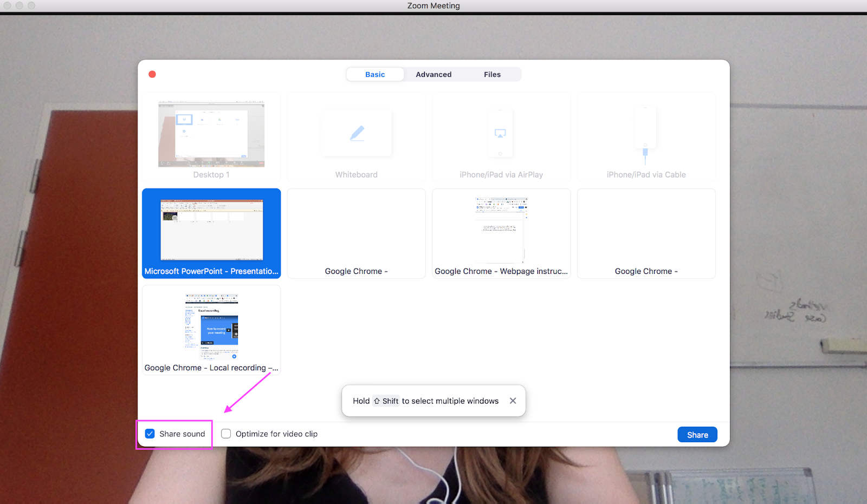Choose the Whiteboard pencil icon option
Viewport: 867px width, 504px height.
tap(357, 133)
